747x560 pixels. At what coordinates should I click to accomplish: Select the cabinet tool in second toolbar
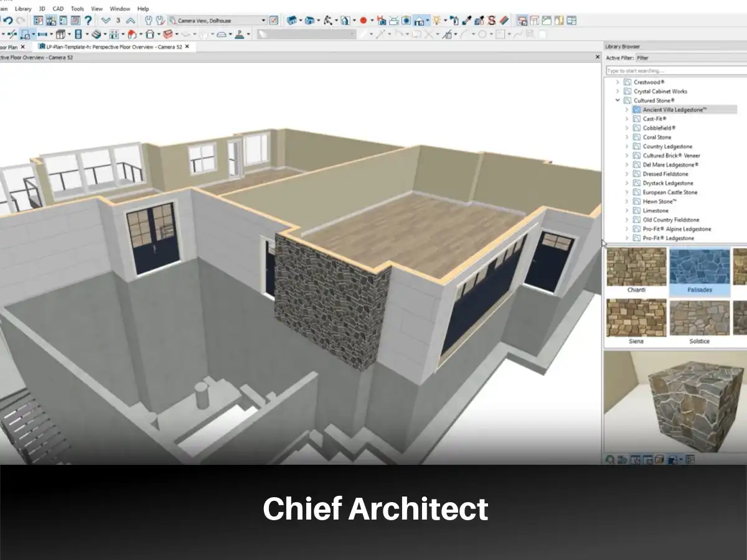click(x=60, y=34)
